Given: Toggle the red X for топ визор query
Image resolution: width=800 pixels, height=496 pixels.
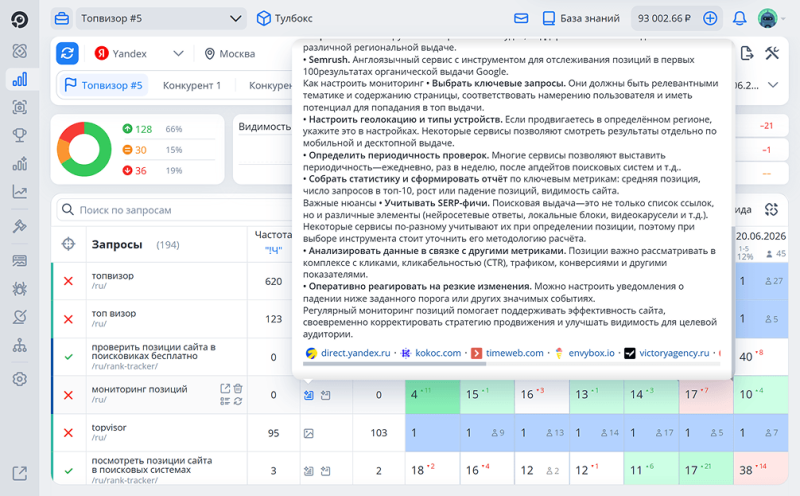Looking at the screenshot, I should (x=68, y=319).
